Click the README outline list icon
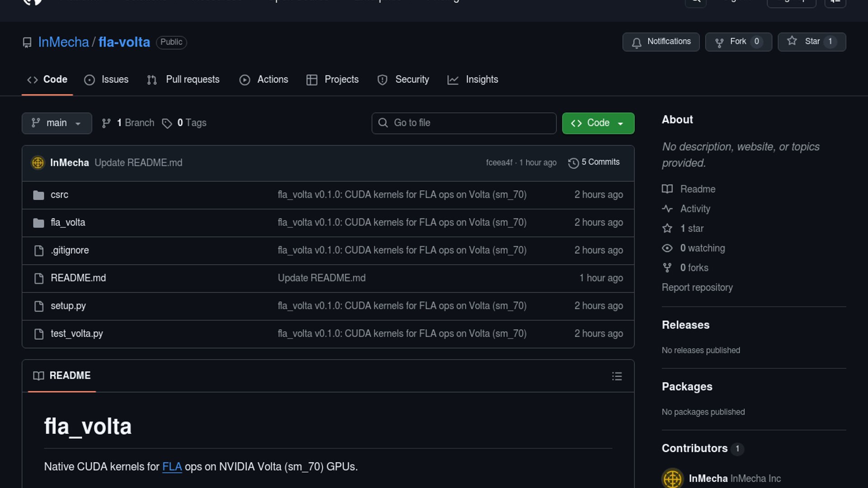 coord(617,376)
